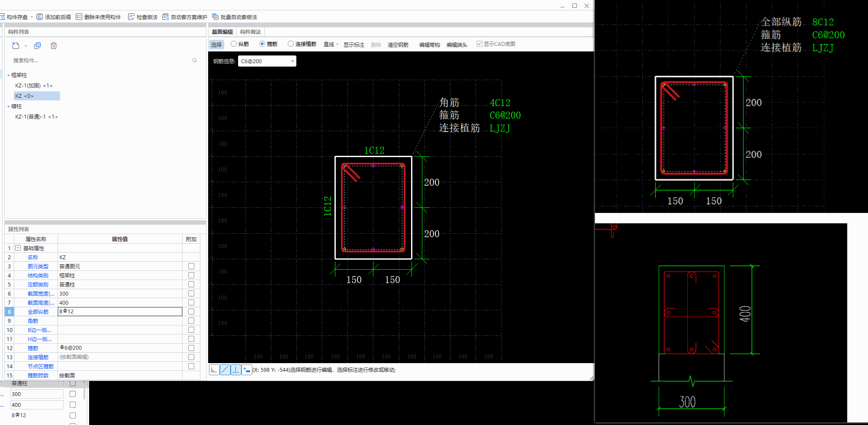Toggle the 显示CAD底图 checkbox
The image size is (868, 425).
coord(479,44)
